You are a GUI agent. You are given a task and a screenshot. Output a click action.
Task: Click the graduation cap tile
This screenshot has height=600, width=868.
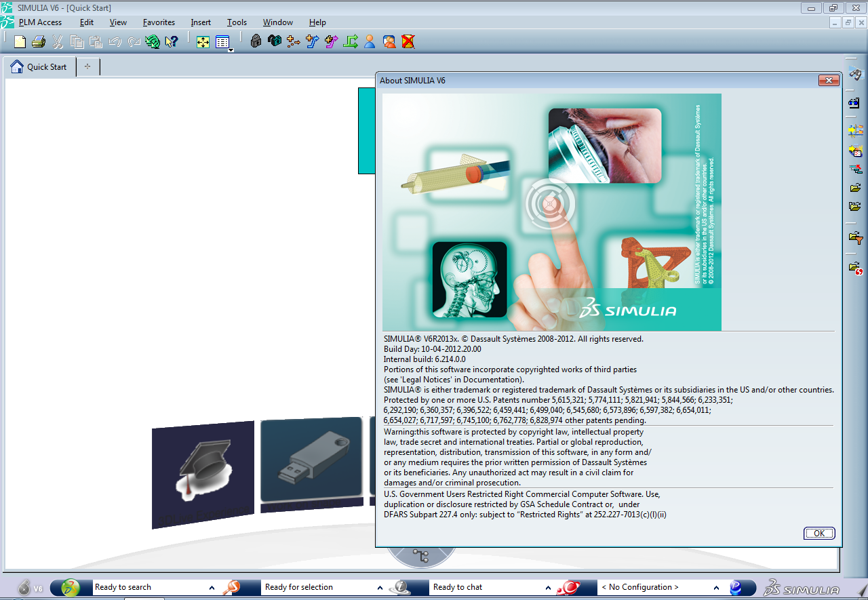[203, 475]
